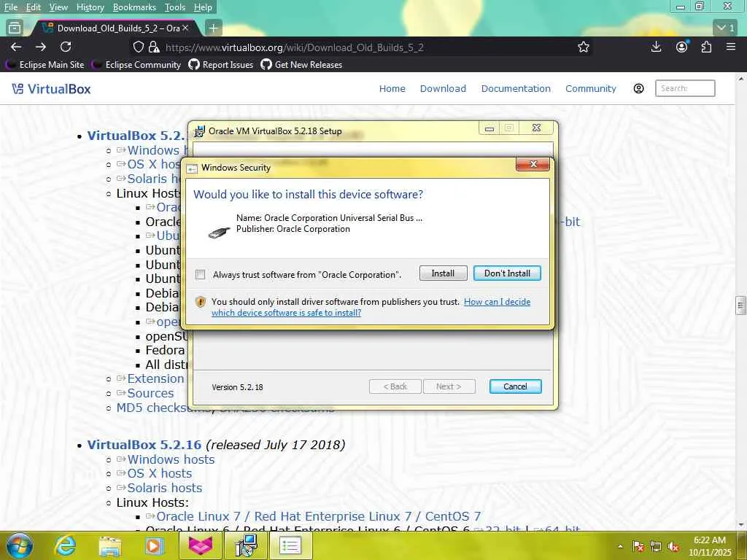Switch to the VirtualBox setup taskbar icon
The width and height of the screenshot is (747, 560).
pyautogui.click(x=247, y=545)
